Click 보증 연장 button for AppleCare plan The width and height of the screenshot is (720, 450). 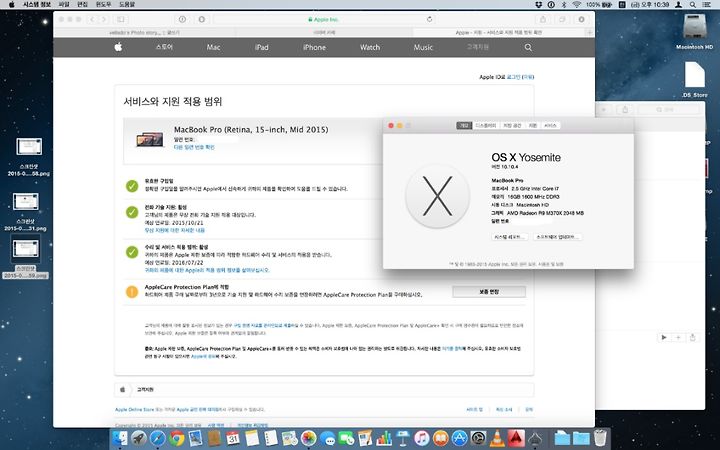point(489,292)
